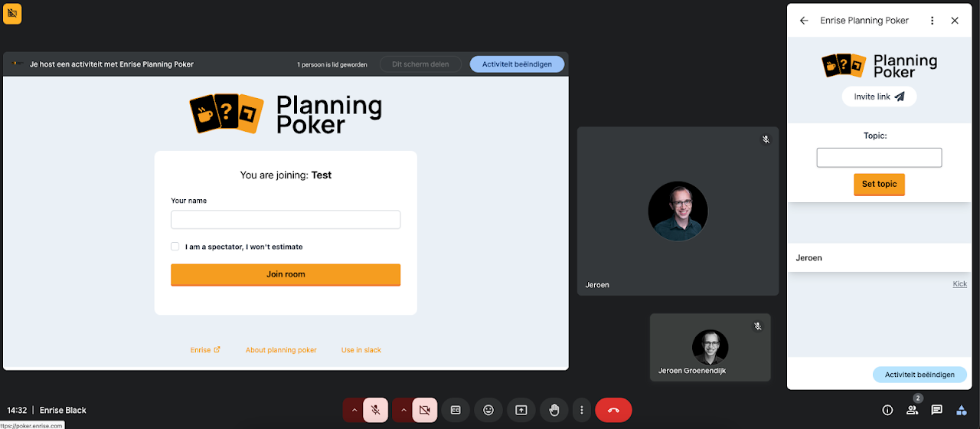Close the Enrise Planning Poker side panel
980x429 pixels.
click(x=955, y=21)
